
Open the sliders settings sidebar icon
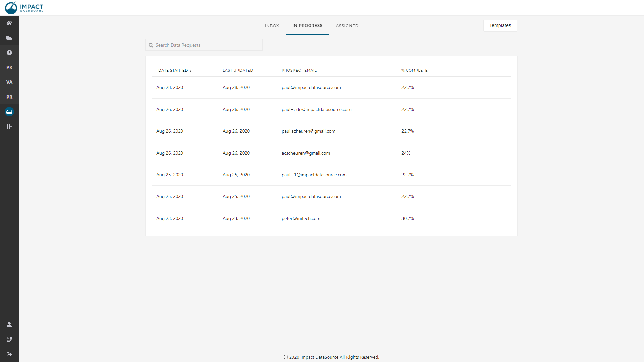coord(9,126)
